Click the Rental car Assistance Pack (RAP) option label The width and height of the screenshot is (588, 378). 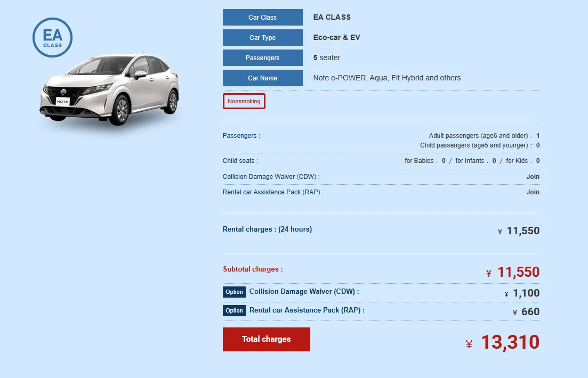[307, 310]
